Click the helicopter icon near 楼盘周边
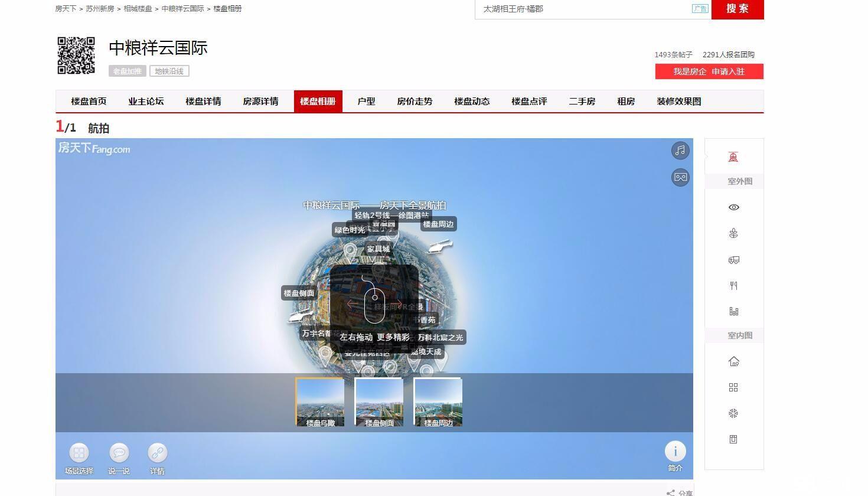 click(439, 247)
